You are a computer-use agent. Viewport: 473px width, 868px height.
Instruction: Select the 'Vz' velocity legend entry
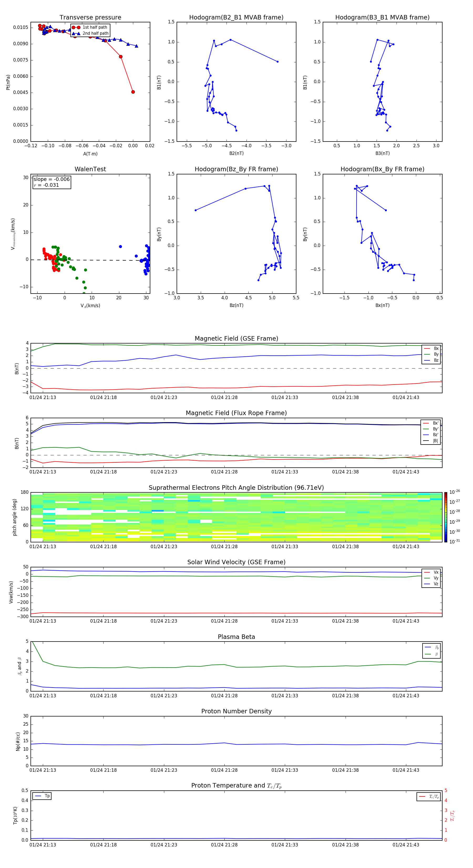431,584
